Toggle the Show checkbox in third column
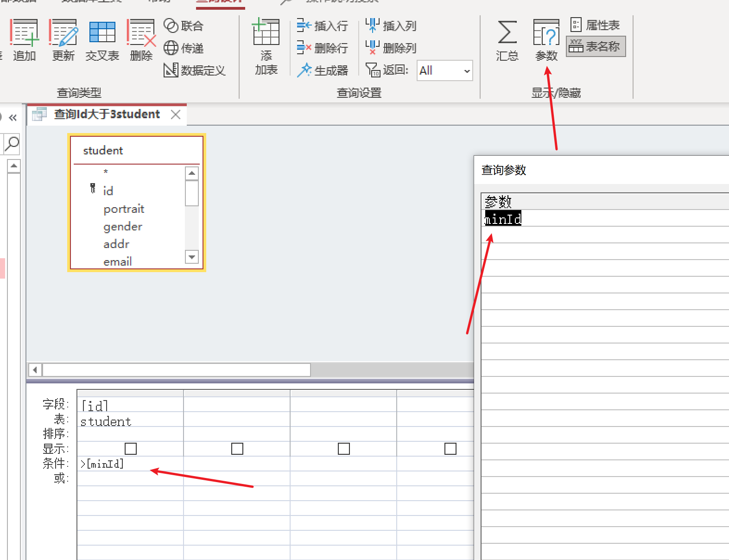 pyautogui.click(x=344, y=449)
